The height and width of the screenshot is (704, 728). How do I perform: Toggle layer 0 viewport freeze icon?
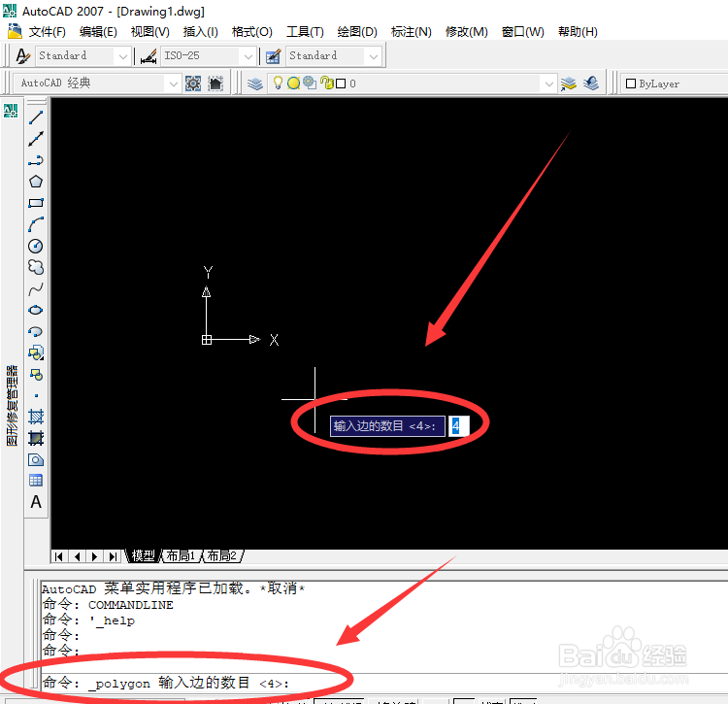[x=310, y=84]
